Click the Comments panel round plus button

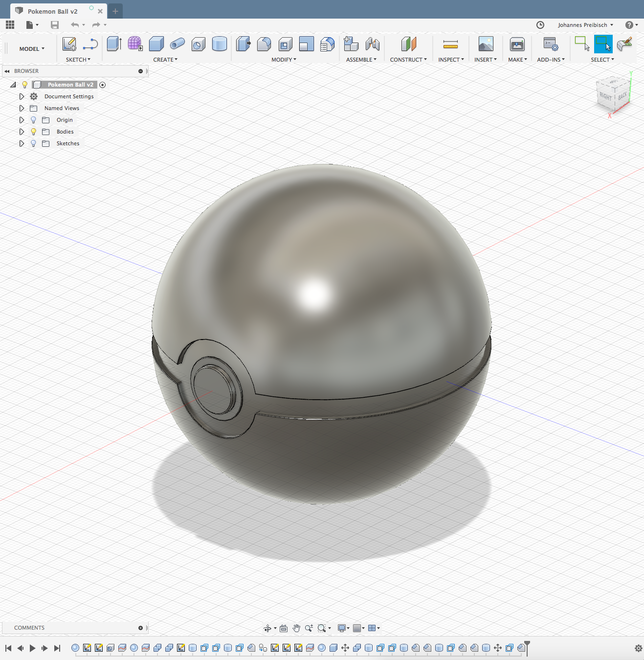click(141, 628)
